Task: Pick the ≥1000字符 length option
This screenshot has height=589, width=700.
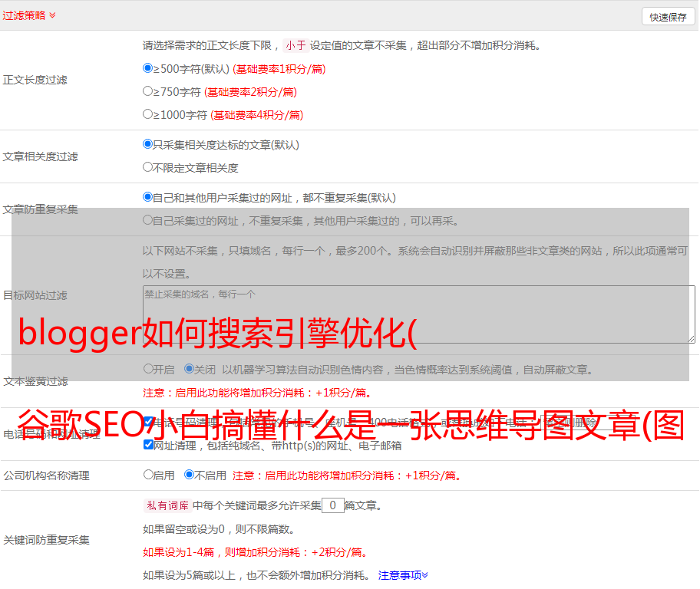Action: (147, 114)
